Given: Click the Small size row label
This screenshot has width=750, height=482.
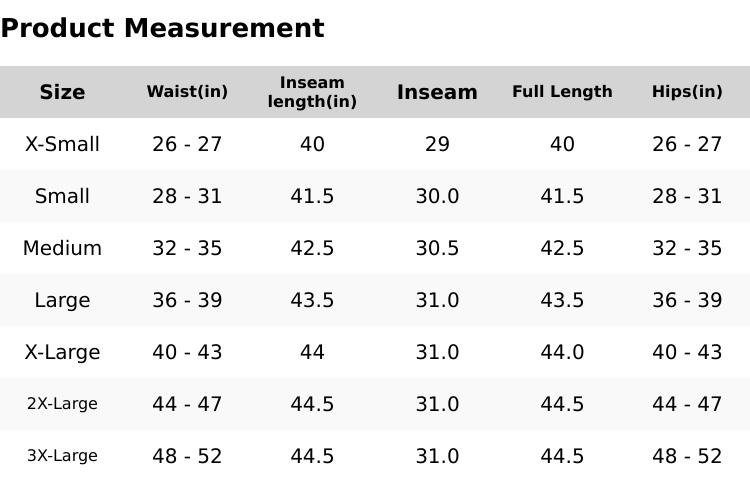Looking at the screenshot, I should click(62, 196).
